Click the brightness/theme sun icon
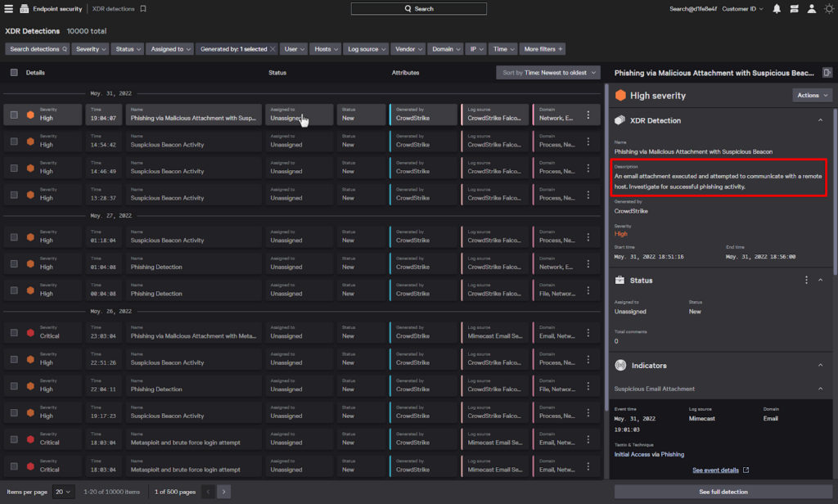Viewport: 838px width, 504px height. pos(828,9)
